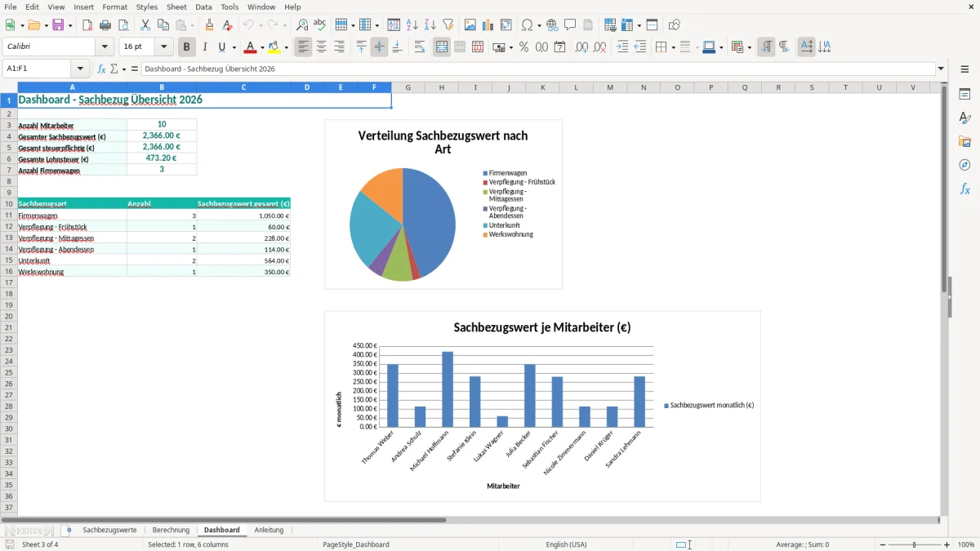Open the Sheet menu
The image size is (980, 551).
(x=176, y=7)
